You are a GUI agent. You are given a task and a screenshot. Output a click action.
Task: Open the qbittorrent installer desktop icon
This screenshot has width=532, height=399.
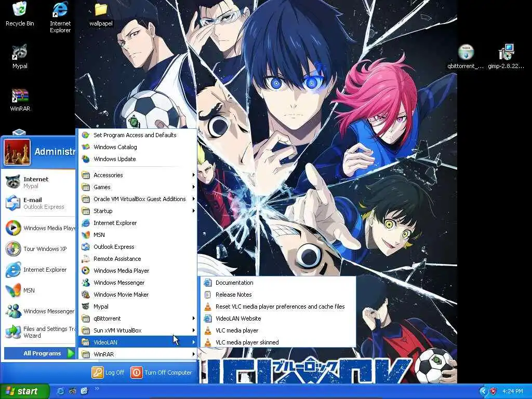pos(465,57)
